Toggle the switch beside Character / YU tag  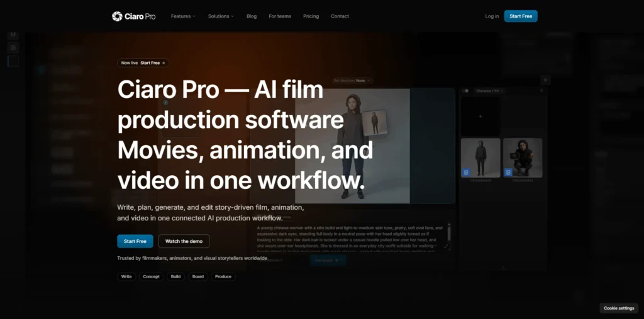466,90
